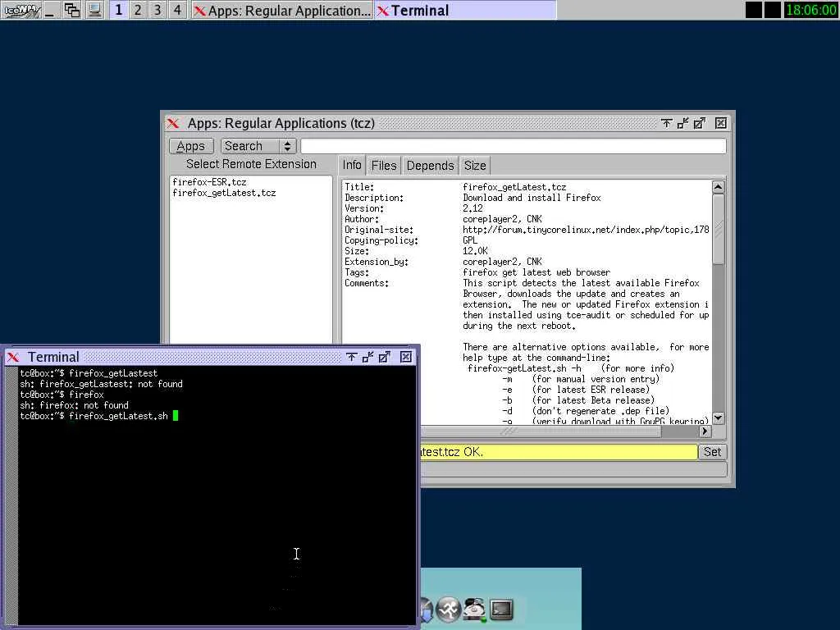840x630 pixels.
Task: Activate Terminal task button in taskbar
Action: pyautogui.click(x=465, y=10)
